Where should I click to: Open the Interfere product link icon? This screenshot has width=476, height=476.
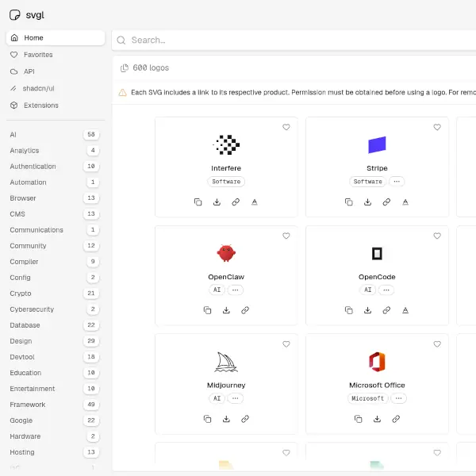(x=236, y=202)
